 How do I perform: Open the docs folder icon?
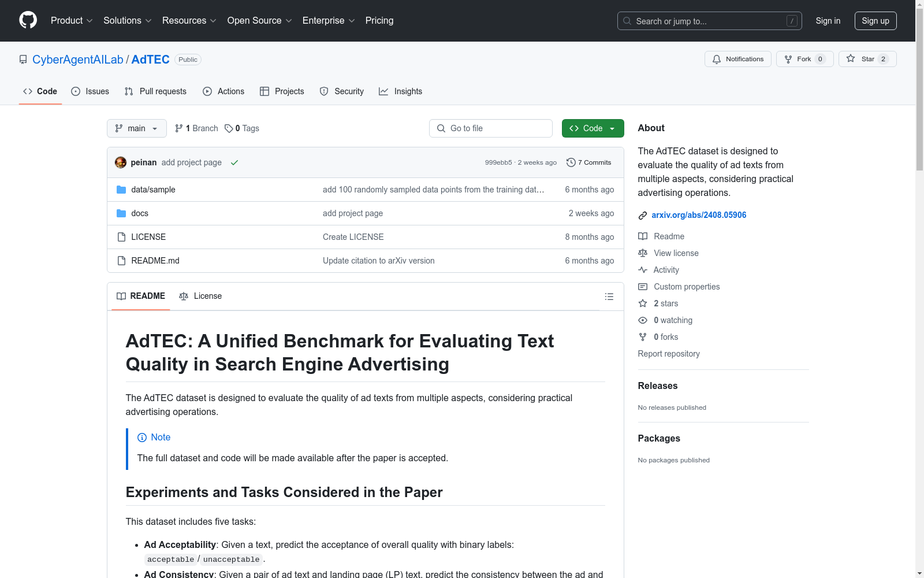[x=121, y=213]
